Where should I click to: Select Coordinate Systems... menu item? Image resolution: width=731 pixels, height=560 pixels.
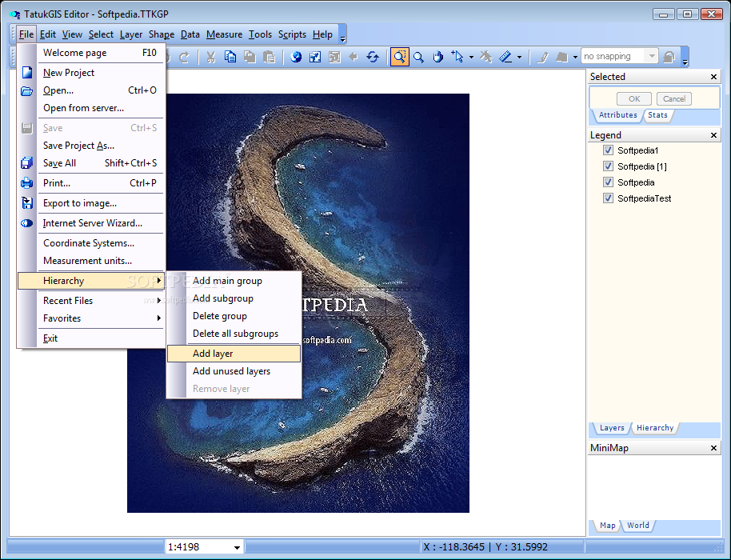[x=91, y=243]
